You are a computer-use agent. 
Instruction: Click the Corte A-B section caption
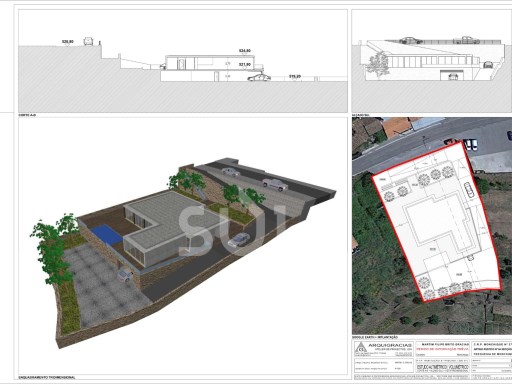(27, 115)
